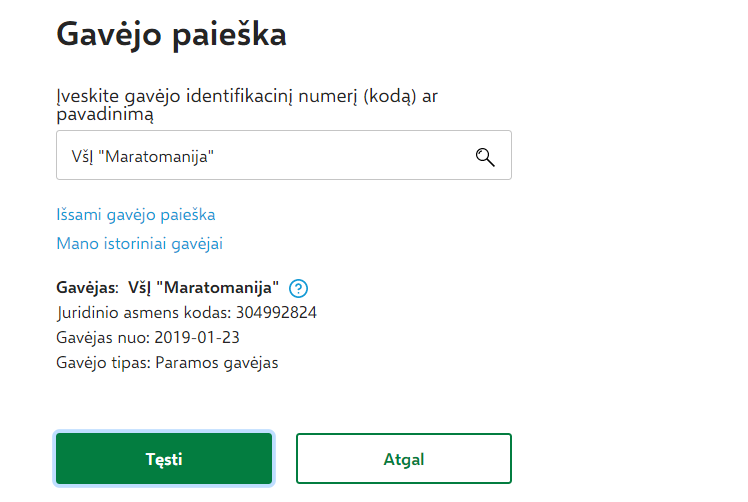Click the Juridinio asmens kodas label text
This screenshot has width=748, height=502.
click(144, 313)
